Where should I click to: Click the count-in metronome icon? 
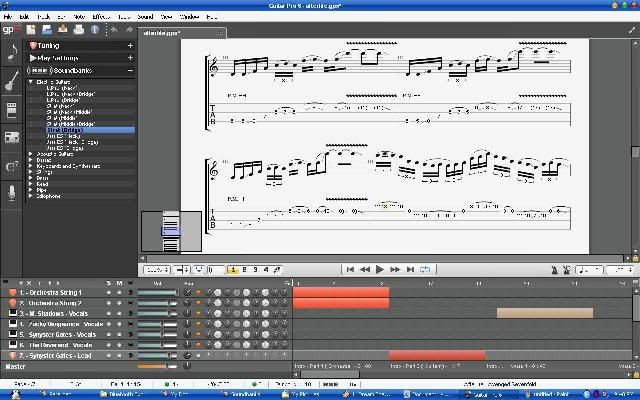click(x=567, y=270)
